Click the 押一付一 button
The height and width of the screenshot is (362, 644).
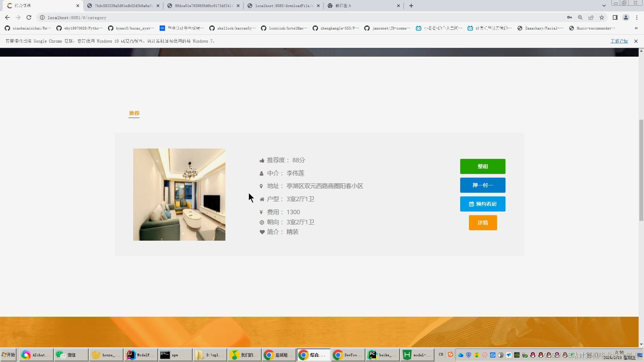[483, 185]
